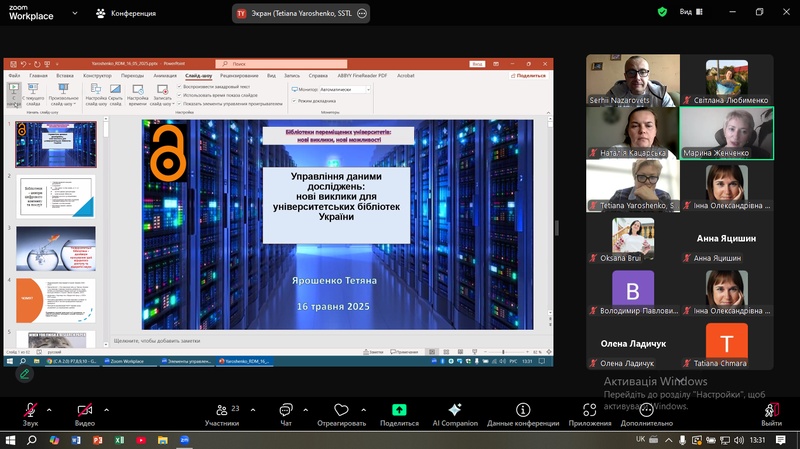This screenshot has height=449, width=800.
Task: Open File Explorer from the taskbar
Action: tap(163, 440)
